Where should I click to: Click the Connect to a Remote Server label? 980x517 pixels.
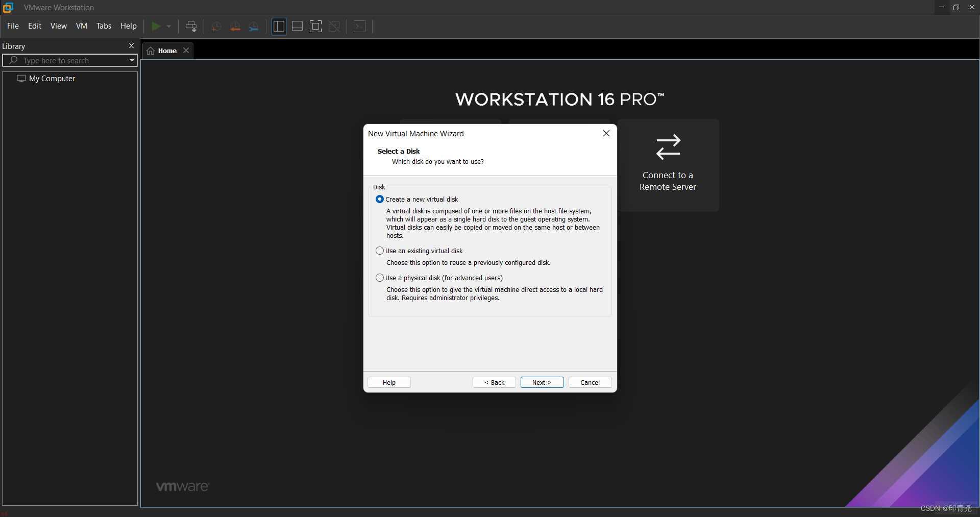click(668, 181)
